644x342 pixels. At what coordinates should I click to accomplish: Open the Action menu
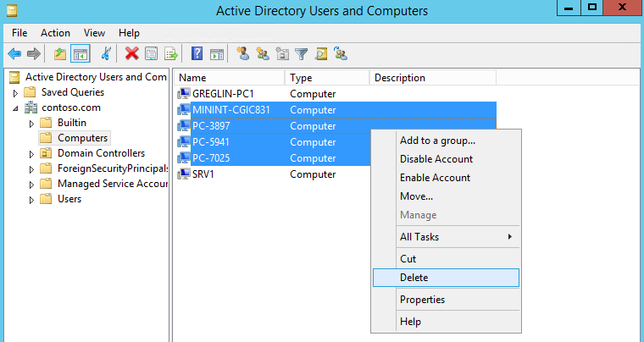click(x=55, y=33)
